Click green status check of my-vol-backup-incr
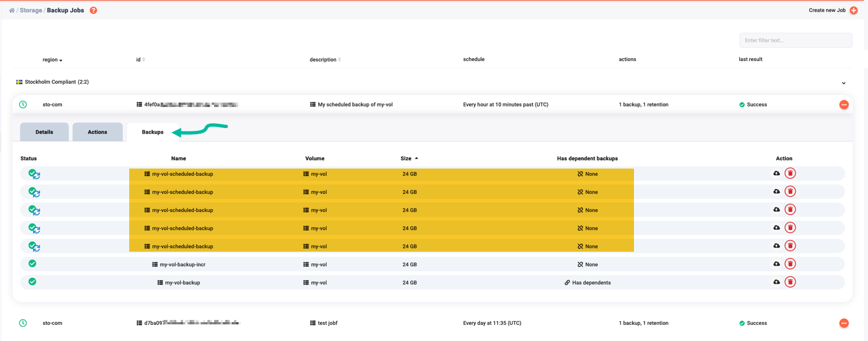The height and width of the screenshot is (341, 868). (x=32, y=263)
